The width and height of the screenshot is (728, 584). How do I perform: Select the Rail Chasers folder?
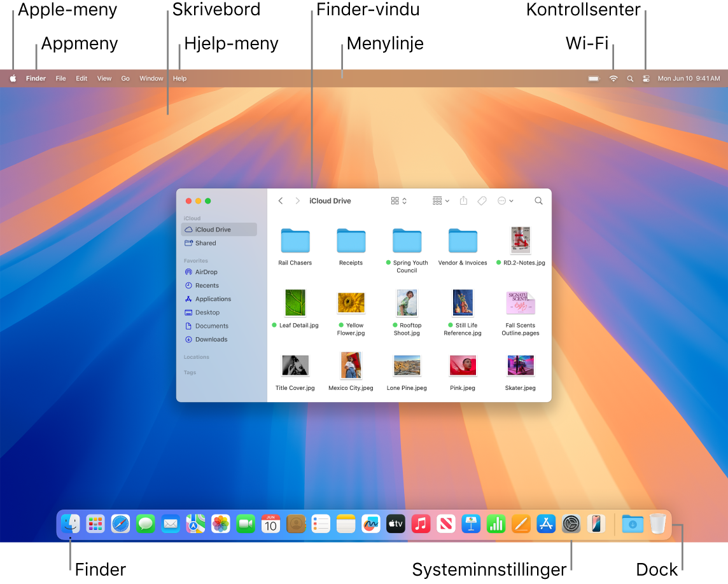[295, 240]
